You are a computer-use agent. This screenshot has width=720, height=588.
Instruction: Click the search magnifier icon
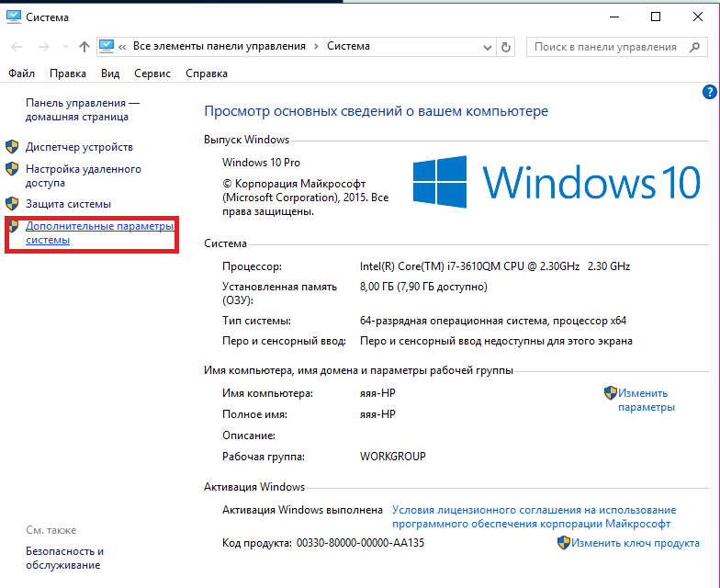coord(695,47)
